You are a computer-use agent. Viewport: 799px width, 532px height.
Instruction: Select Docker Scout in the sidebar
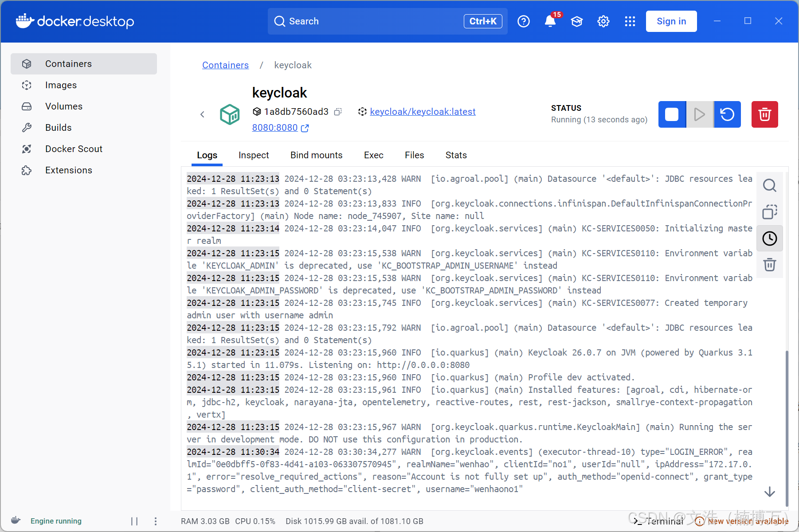pyautogui.click(x=74, y=149)
